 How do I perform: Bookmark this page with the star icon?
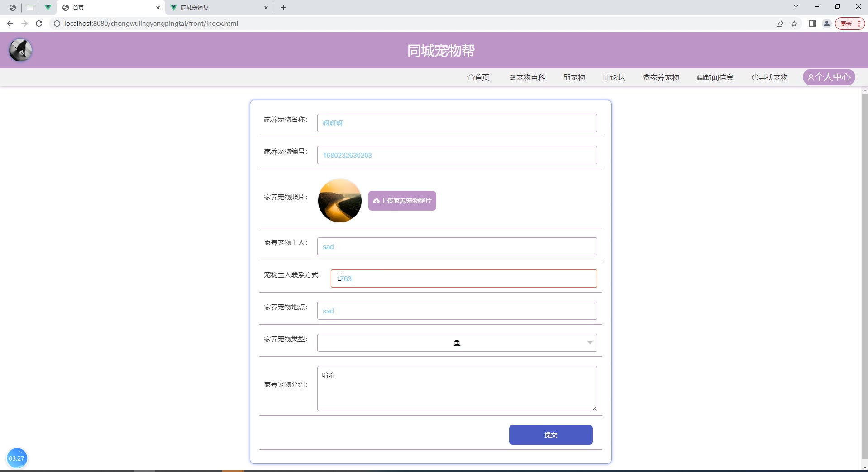[x=794, y=24]
